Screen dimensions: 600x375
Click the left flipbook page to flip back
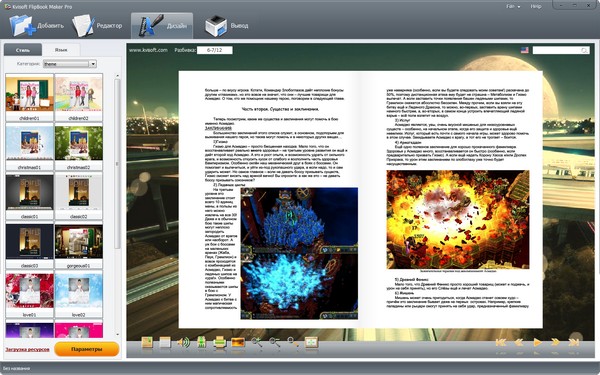point(269,199)
